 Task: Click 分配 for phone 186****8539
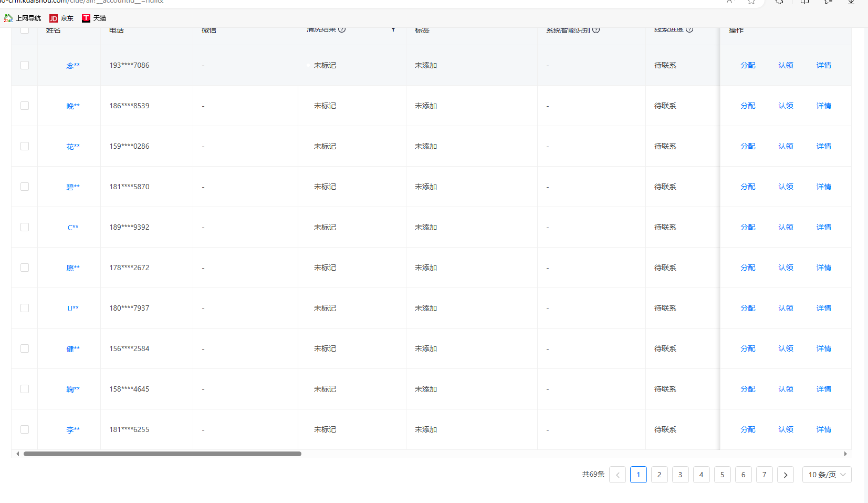click(x=748, y=106)
